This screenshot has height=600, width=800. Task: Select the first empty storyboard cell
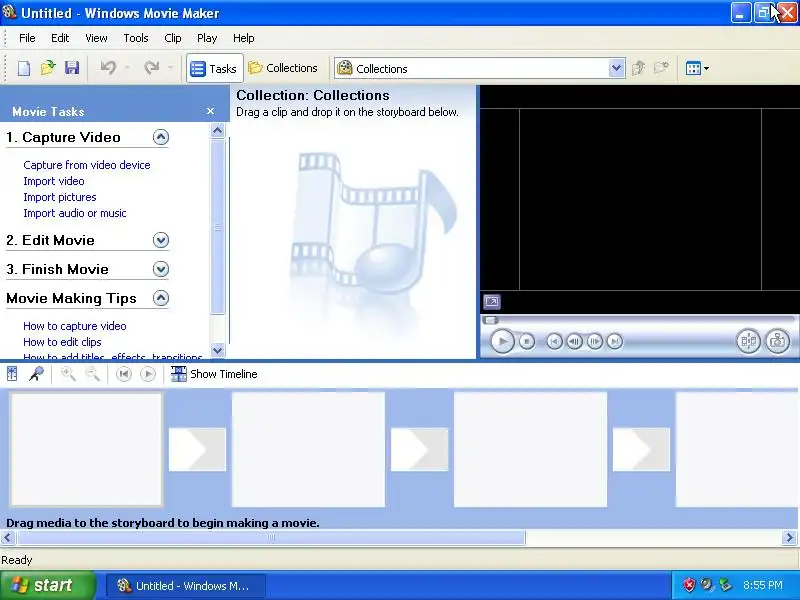[86, 449]
